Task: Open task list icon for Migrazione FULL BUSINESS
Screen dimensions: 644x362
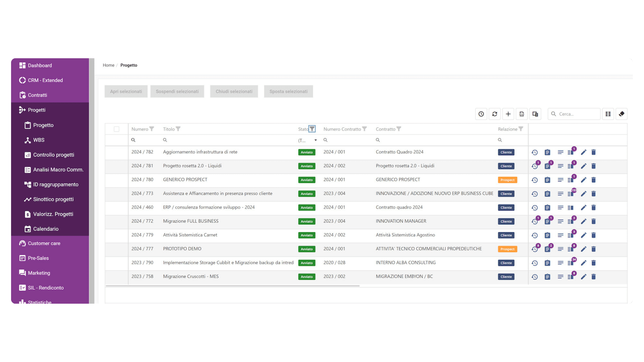Action: 571,221
